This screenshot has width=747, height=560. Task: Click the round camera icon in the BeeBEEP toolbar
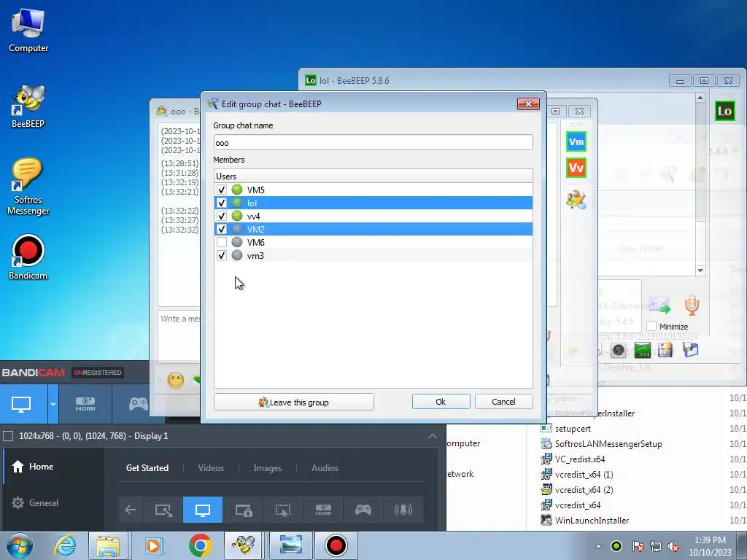619,351
